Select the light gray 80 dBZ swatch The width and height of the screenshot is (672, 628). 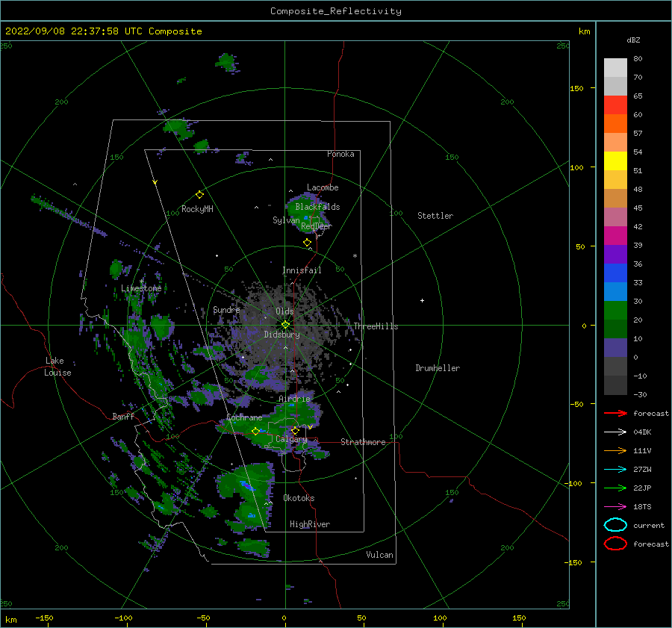point(615,67)
